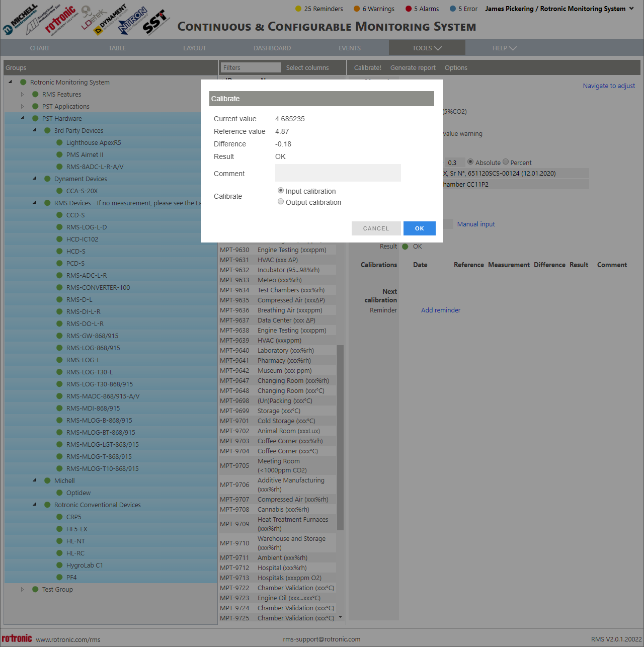
Task: Click the status dot beside HygroLab C1
Action: (59, 565)
